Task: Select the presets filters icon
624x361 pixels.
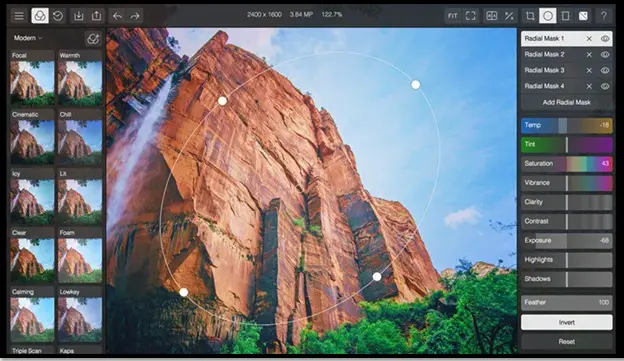Action: (40, 16)
